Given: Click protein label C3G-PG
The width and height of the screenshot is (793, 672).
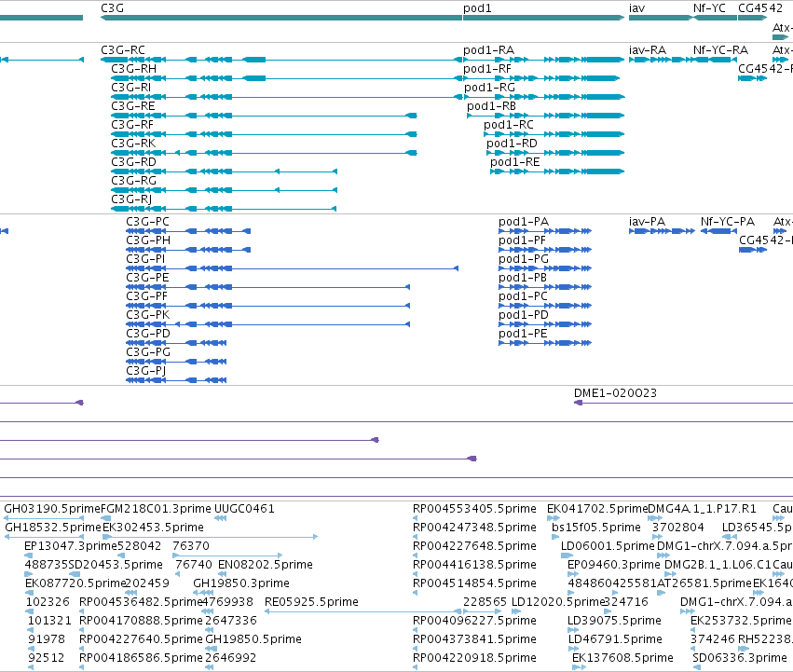Looking at the screenshot, I should pos(148,352).
